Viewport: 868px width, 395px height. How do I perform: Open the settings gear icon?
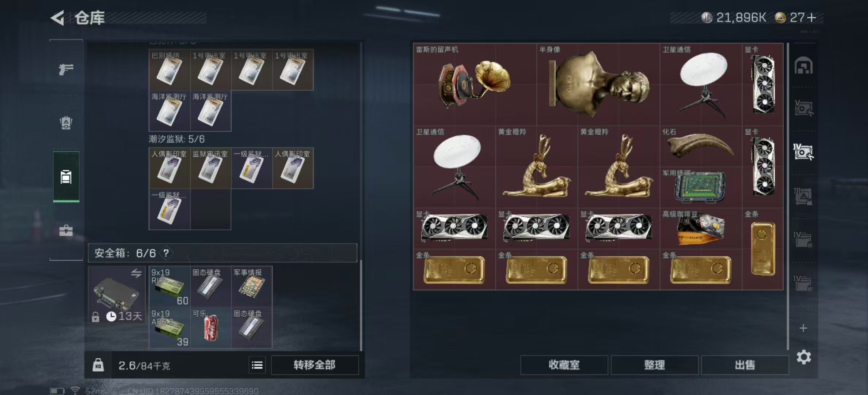click(x=804, y=357)
